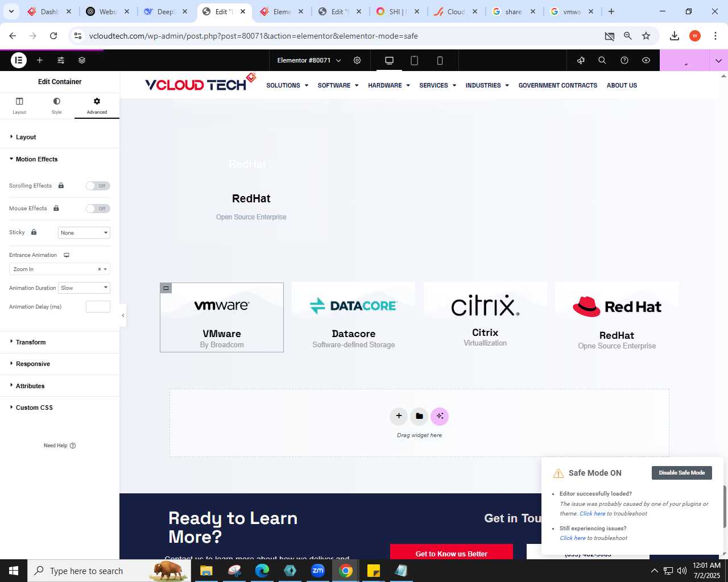728x582 pixels.
Task: Open the Elementor logo menu
Action: click(x=19, y=60)
